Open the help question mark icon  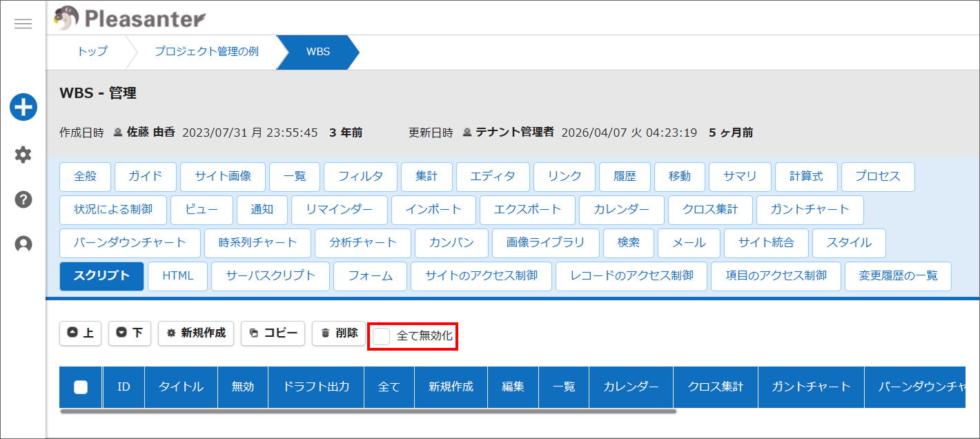tap(23, 199)
